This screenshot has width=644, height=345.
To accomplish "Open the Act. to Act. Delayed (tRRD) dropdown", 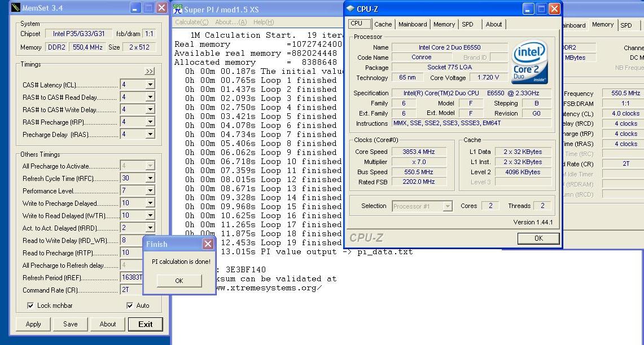I will pos(150,228).
